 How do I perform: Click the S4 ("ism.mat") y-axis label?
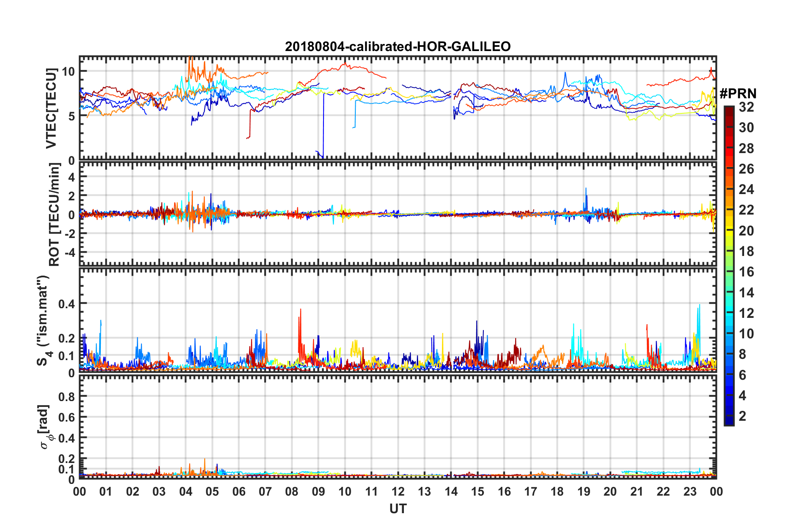[x=44, y=320]
